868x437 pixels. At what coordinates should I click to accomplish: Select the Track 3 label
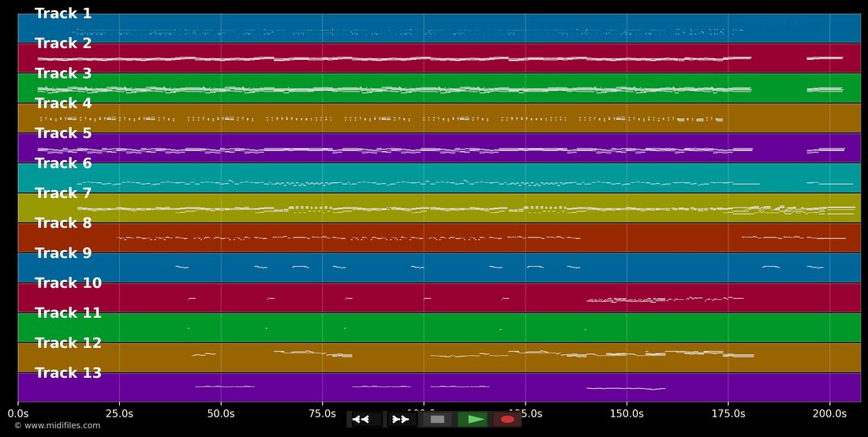pos(63,73)
